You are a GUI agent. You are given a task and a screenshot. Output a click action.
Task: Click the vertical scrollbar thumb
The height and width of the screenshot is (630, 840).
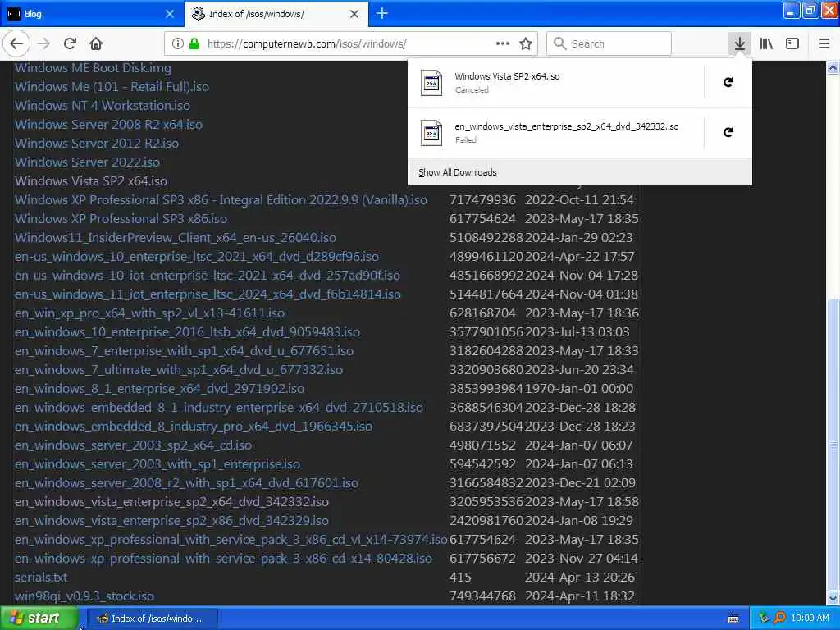(x=833, y=444)
